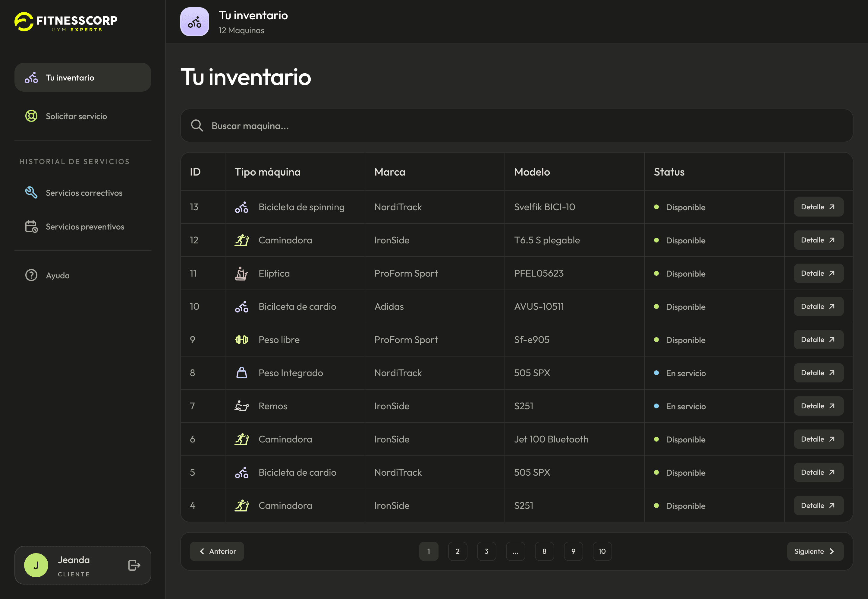
Task: Jump to page 3
Action: pos(487,551)
